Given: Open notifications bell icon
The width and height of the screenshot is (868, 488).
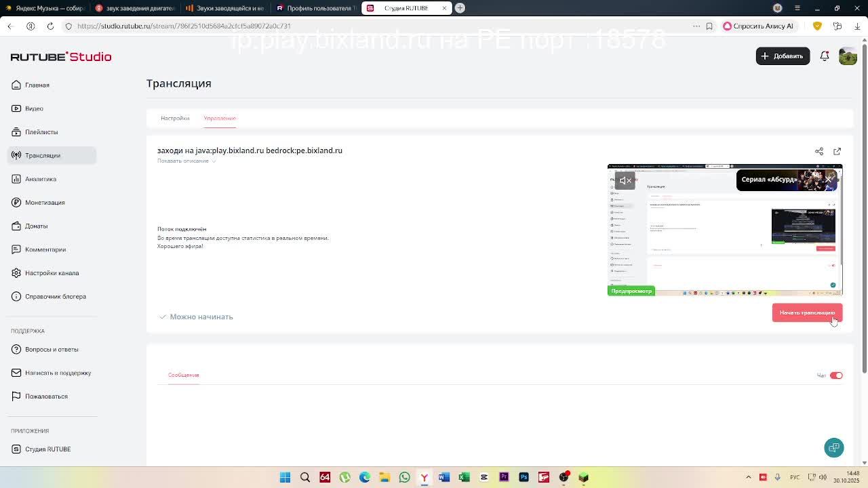Looking at the screenshot, I should (x=825, y=56).
